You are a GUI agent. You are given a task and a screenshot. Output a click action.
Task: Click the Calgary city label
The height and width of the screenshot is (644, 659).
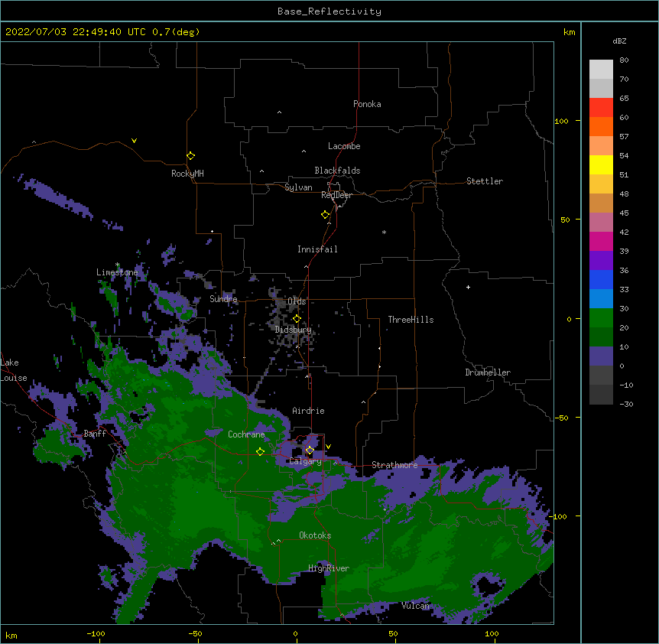click(306, 461)
